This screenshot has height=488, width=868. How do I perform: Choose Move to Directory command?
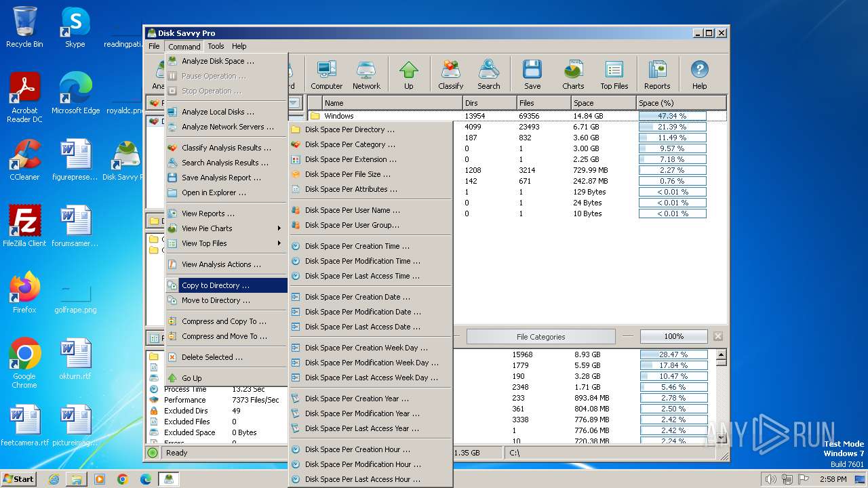click(x=226, y=300)
